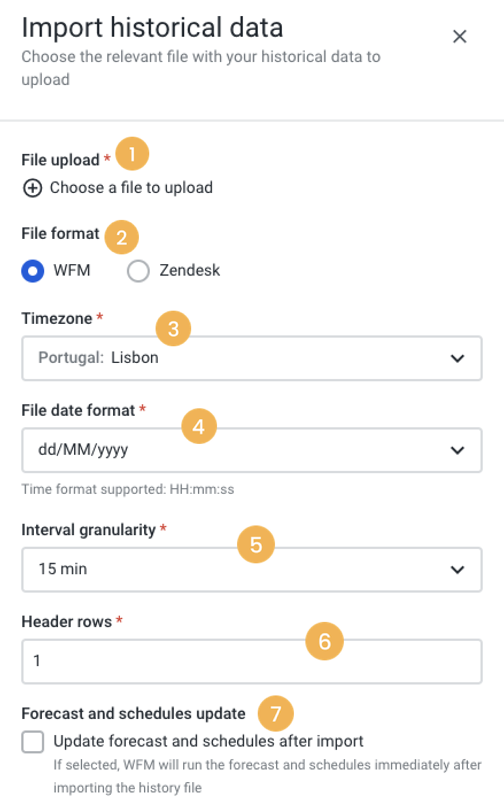Open the Interval granularity 15 min dropdown
This screenshot has height=812, width=504.
(252, 570)
